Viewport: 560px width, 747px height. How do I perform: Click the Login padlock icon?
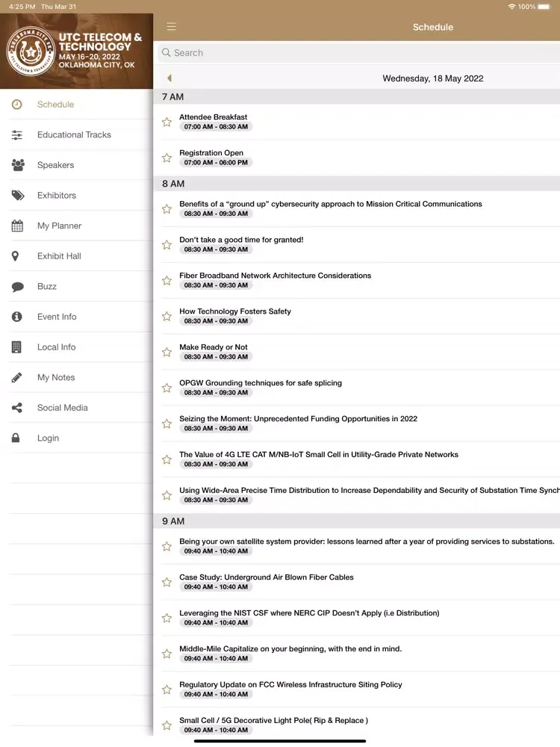pyautogui.click(x=16, y=438)
